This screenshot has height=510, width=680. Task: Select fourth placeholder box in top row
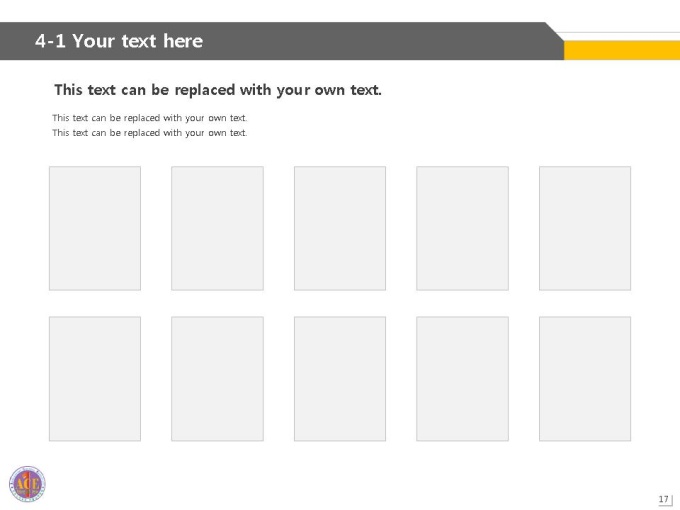462,228
